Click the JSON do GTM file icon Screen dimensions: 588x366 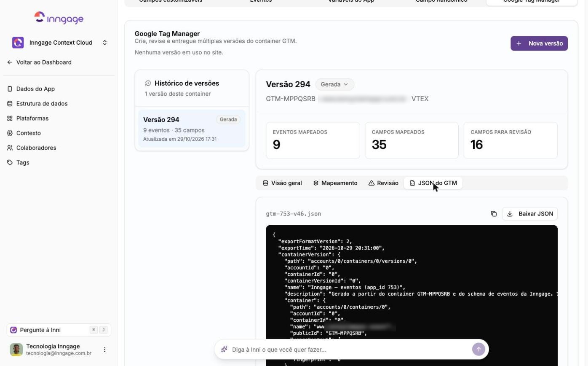[x=412, y=183]
